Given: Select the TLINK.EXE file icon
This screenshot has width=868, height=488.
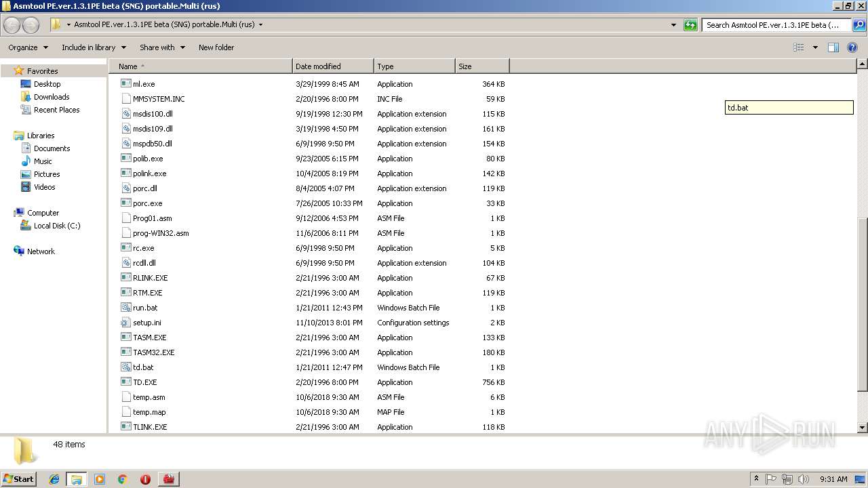Looking at the screenshot, I should point(125,426).
